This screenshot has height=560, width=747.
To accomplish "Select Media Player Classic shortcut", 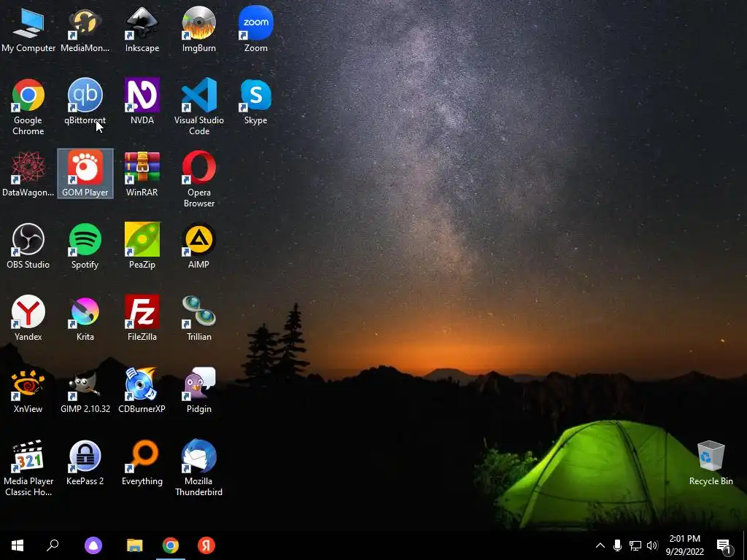I will (x=28, y=468).
